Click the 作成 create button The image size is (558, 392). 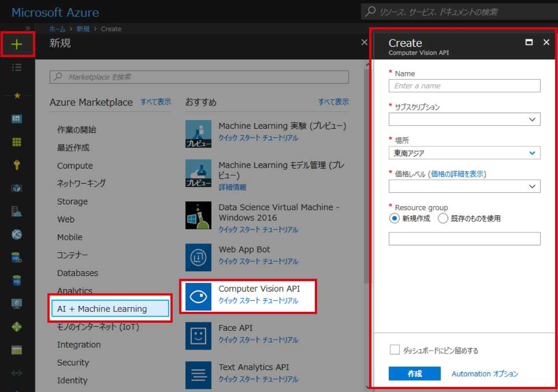tap(414, 374)
